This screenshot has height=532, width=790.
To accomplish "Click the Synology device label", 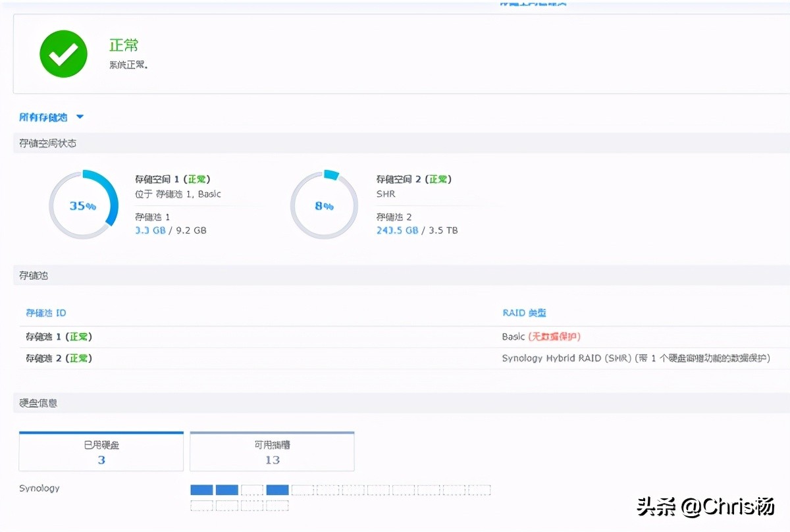I will [39, 488].
